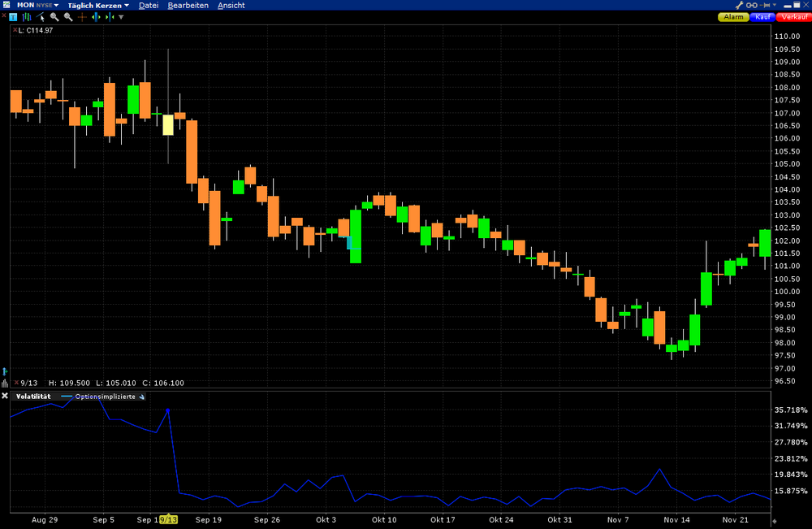This screenshot has height=529, width=812.
Task: Click the C: 106.100 close value
Action: (x=163, y=383)
